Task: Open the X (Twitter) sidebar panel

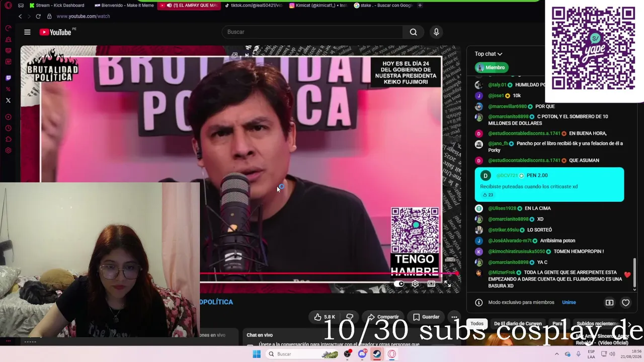Action: pos(8,101)
